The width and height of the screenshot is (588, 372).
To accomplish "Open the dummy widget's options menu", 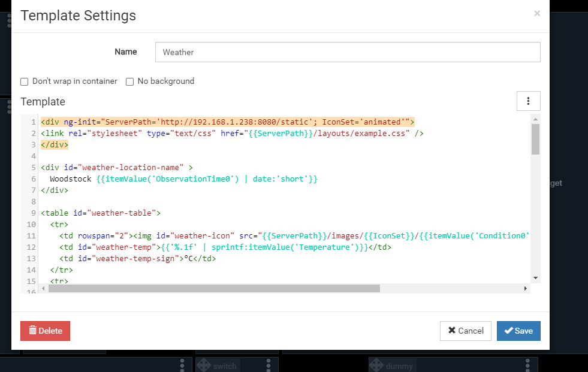I will pyautogui.click(x=527, y=365).
